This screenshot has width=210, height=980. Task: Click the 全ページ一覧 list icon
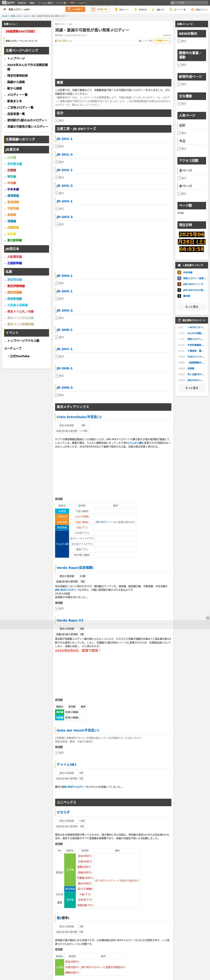(171, 9)
